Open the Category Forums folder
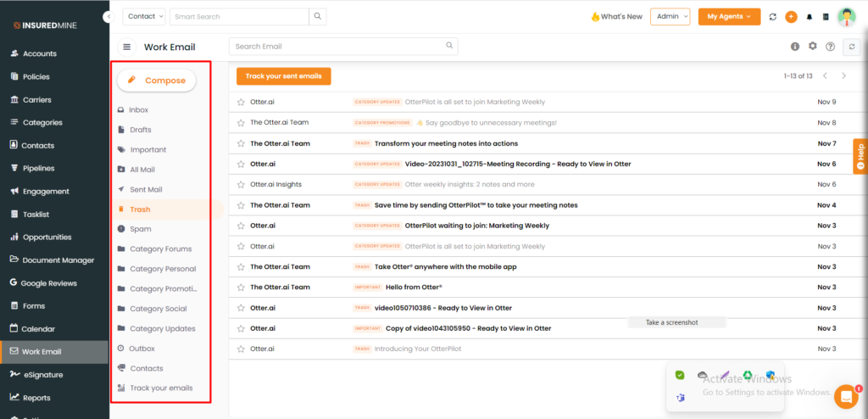The height and width of the screenshot is (419, 868). [154, 249]
